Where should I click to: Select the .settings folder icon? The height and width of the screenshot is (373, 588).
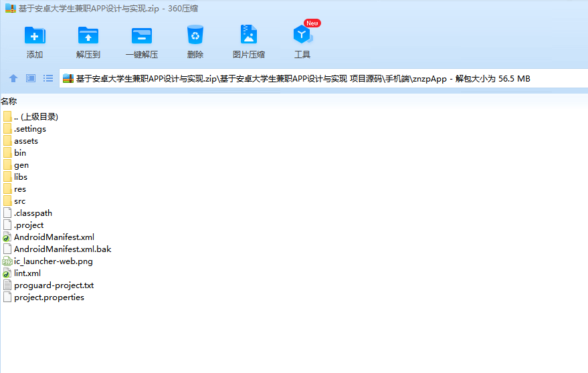[x=7, y=128]
